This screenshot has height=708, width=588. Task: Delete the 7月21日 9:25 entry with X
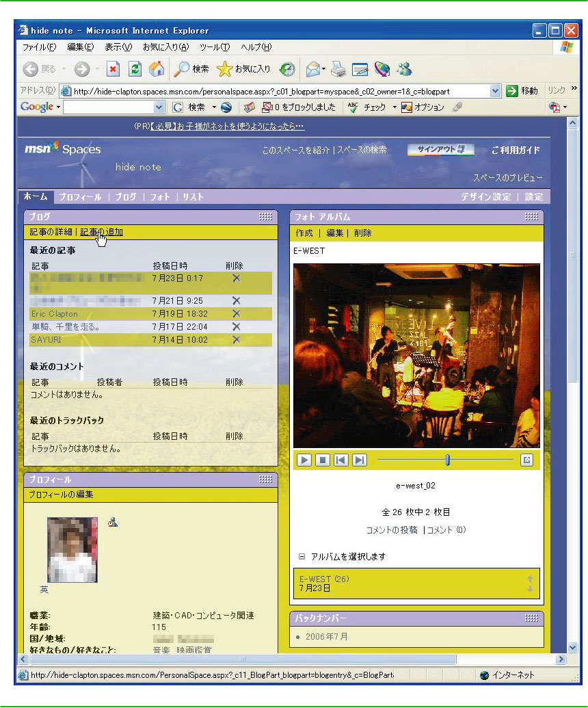[236, 301]
